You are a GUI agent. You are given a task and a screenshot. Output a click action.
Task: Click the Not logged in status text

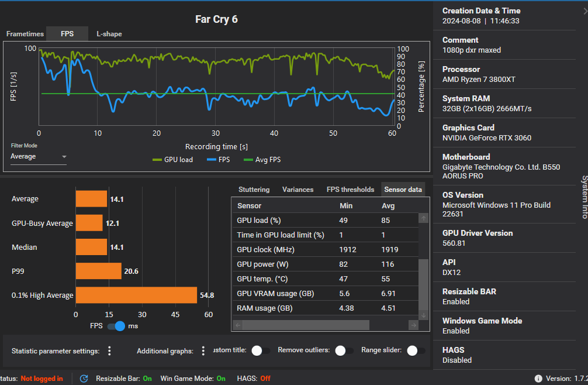[x=41, y=379]
